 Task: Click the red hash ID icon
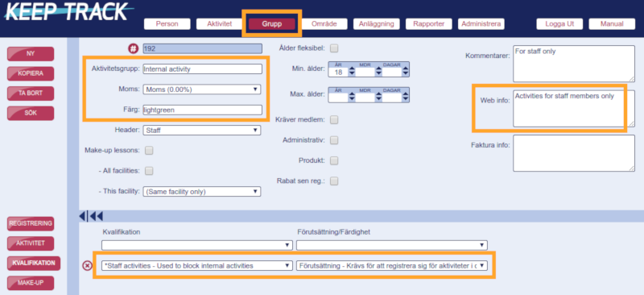[x=133, y=48]
